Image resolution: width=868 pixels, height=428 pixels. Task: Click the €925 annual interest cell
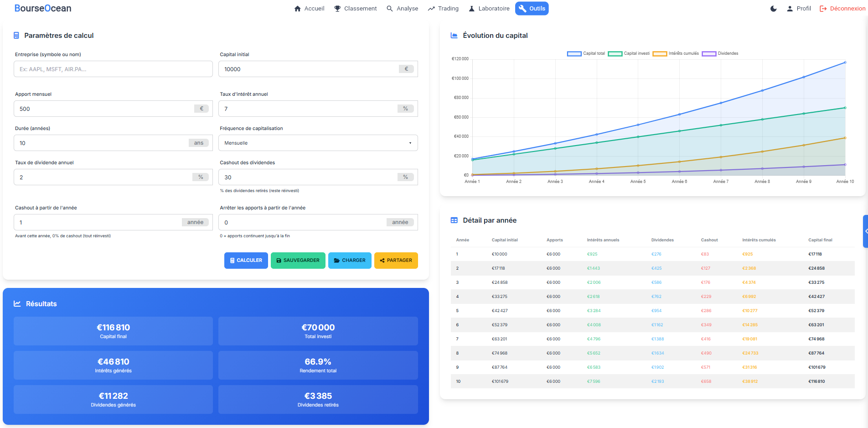(592, 254)
